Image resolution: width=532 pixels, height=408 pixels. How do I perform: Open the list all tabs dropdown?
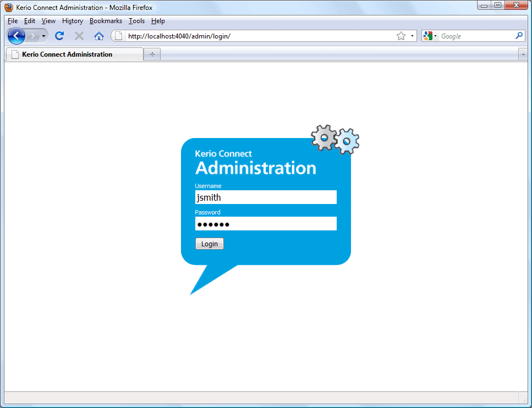pyautogui.click(x=523, y=54)
